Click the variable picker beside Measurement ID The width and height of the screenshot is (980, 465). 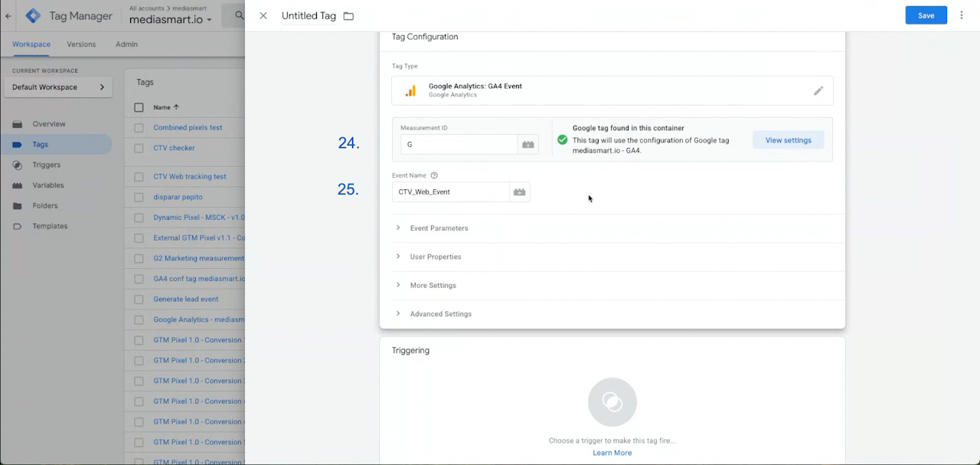pyautogui.click(x=528, y=145)
